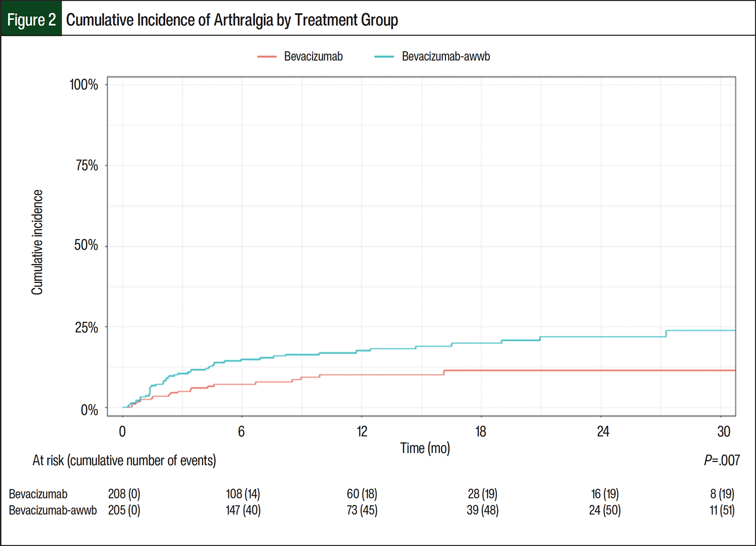
Task: Click the 18 month x-axis tick
Action: click(481, 432)
